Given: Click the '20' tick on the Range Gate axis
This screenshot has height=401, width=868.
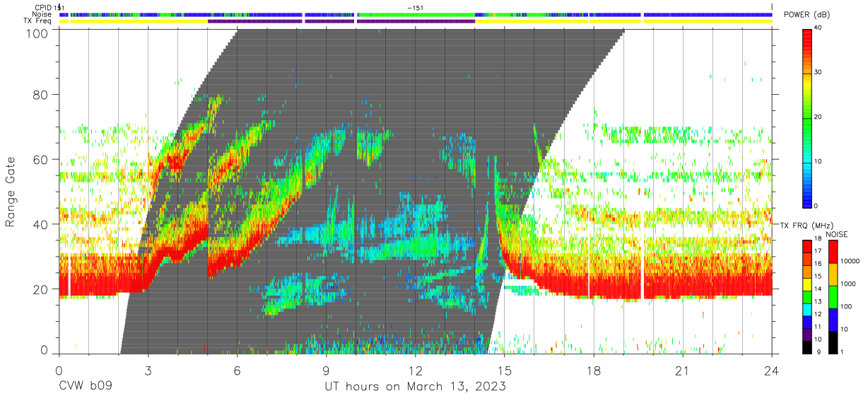Looking at the screenshot, I should [40, 289].
